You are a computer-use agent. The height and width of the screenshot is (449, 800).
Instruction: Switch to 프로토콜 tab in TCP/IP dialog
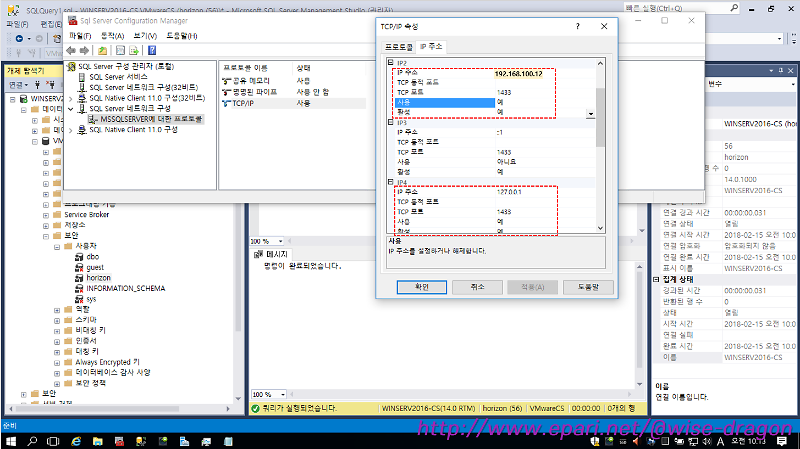pos(398,47)
